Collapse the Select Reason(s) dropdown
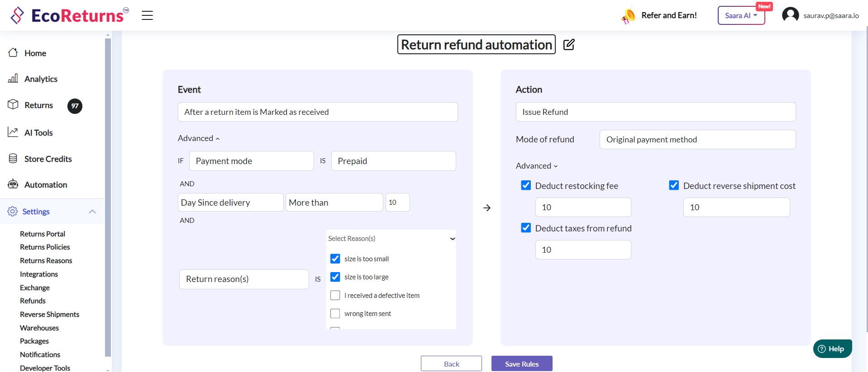The height and width of the screenshot is (372, 868). (452, 239)
